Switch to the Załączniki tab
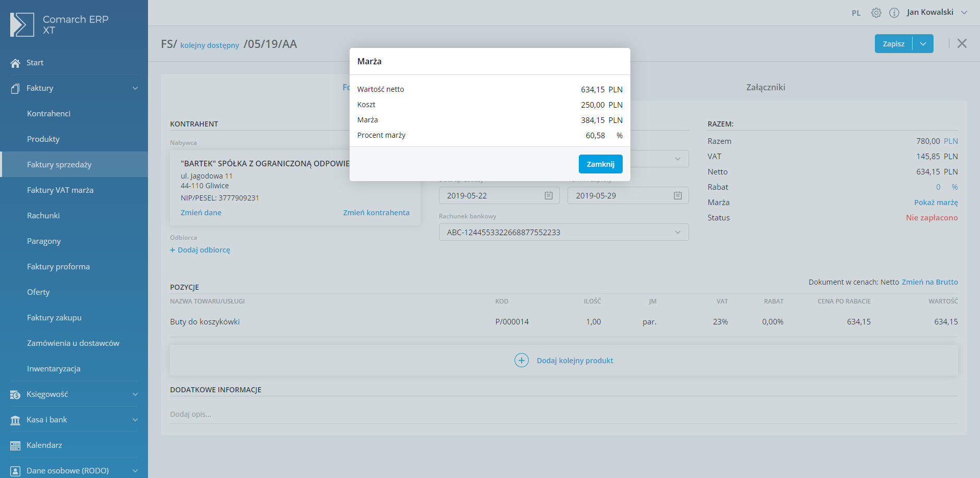 pos(765,87)
